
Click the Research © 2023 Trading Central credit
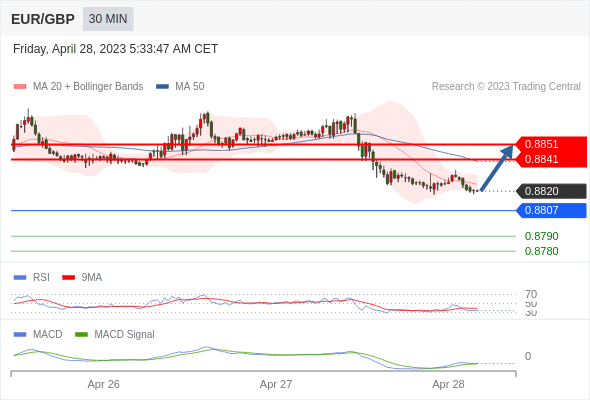506,87
